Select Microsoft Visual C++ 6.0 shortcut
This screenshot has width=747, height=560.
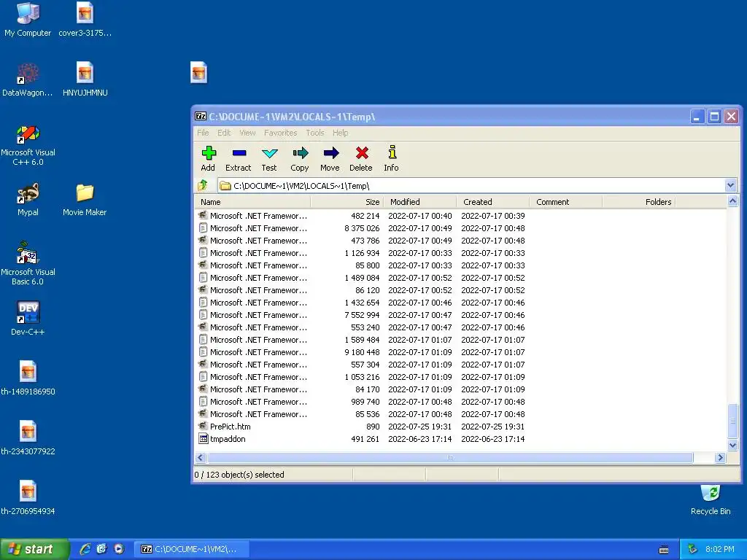coord(28,145)
